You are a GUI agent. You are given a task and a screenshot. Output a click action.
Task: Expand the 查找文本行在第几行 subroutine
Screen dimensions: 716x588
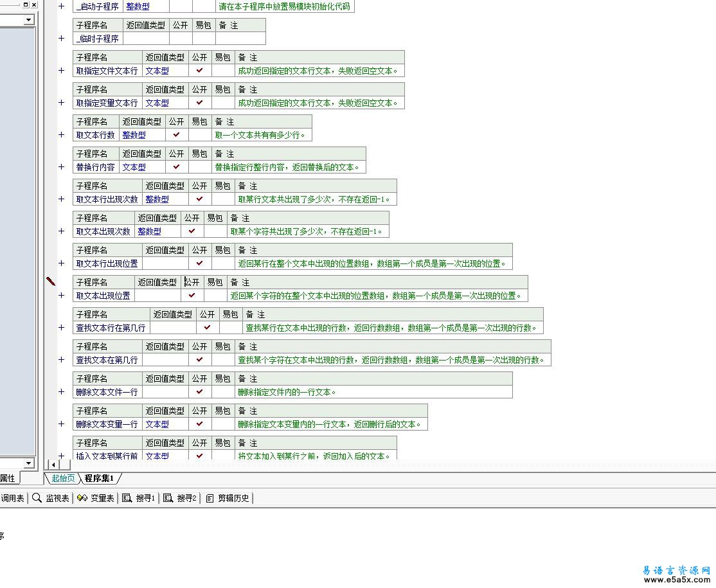pos(61,327)
